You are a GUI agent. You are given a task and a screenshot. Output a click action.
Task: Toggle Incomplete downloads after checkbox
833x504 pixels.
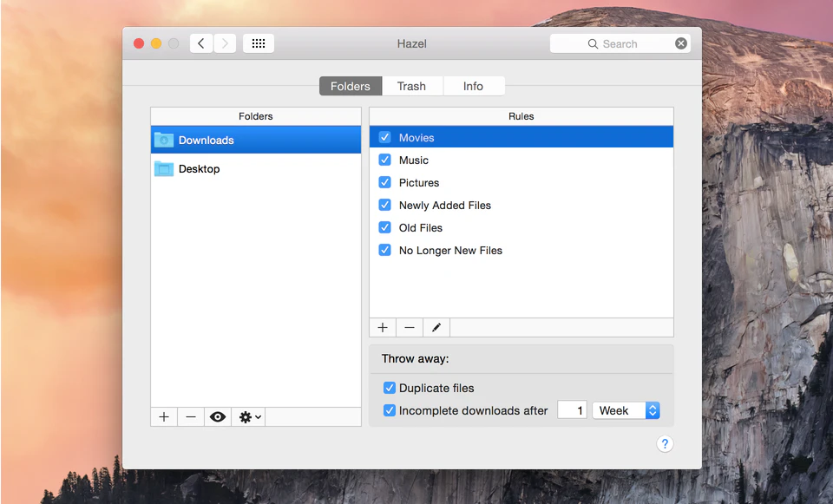coord(390,410)
